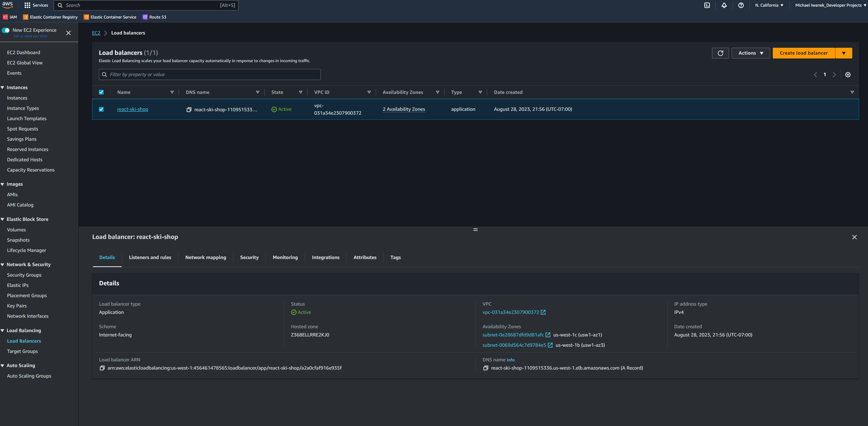Toggle select-all checkbox in table header
The image size is (868, 426).
click(101, 92)
